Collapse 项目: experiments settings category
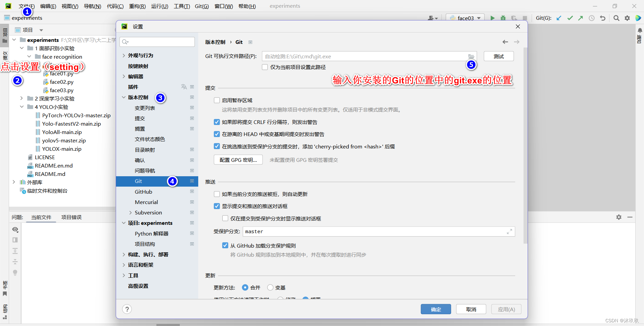 tap(124, 223)
